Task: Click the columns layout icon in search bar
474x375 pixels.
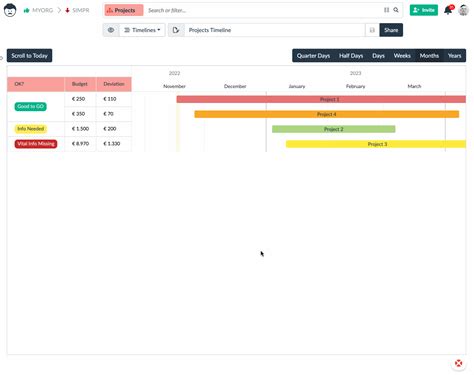Action: [x=386, y=10]
